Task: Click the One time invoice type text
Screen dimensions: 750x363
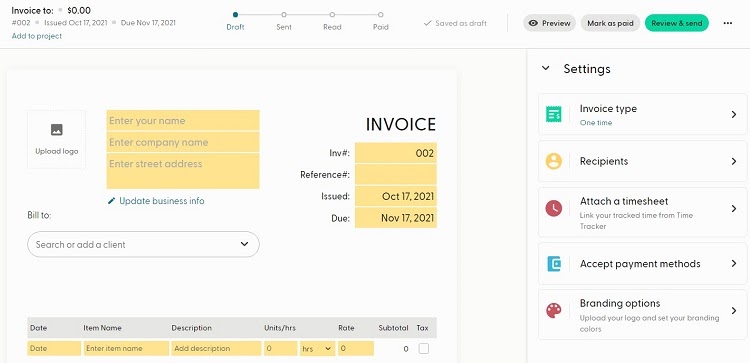Action: point(596,122)
